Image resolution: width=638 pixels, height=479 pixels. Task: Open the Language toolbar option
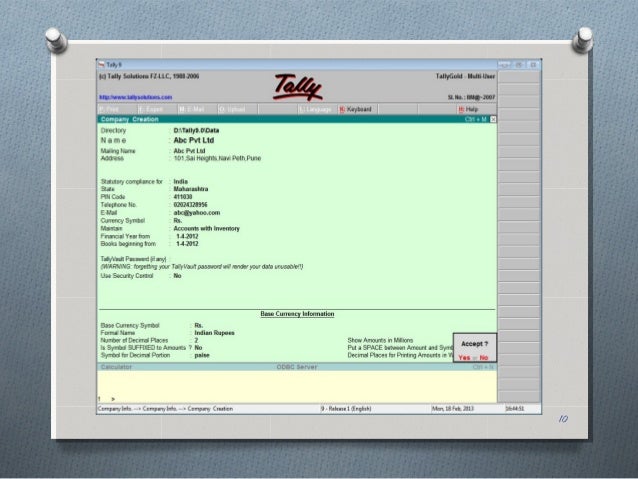[315, 109]
